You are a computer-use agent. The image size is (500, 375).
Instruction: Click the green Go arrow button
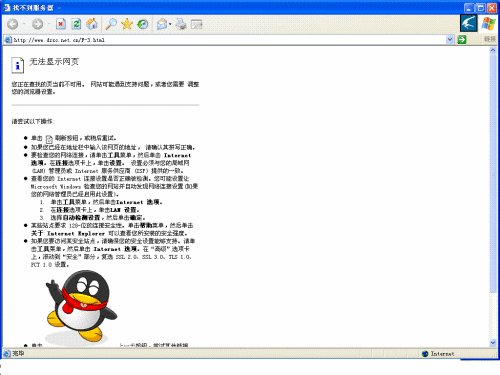click(x=462, y=40)
